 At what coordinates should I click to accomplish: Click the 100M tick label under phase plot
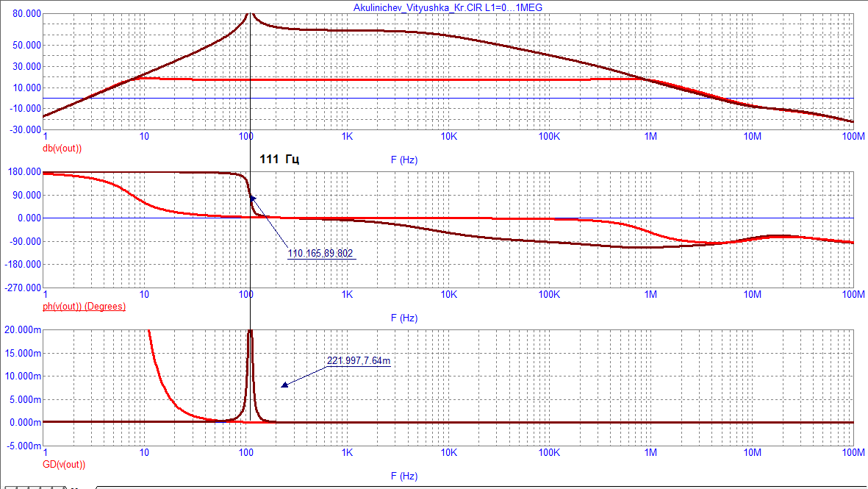853,295
